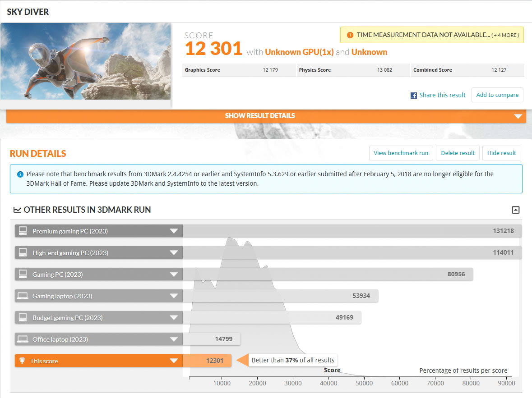532x398 pixels.
Task: Click the Gaming PC score bar 80956
Action: point(328,274)
